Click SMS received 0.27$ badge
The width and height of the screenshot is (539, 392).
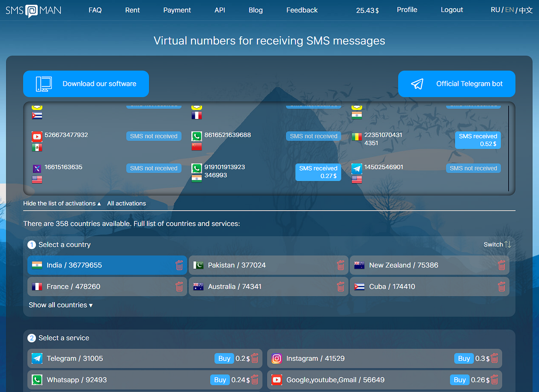[318, 172]
